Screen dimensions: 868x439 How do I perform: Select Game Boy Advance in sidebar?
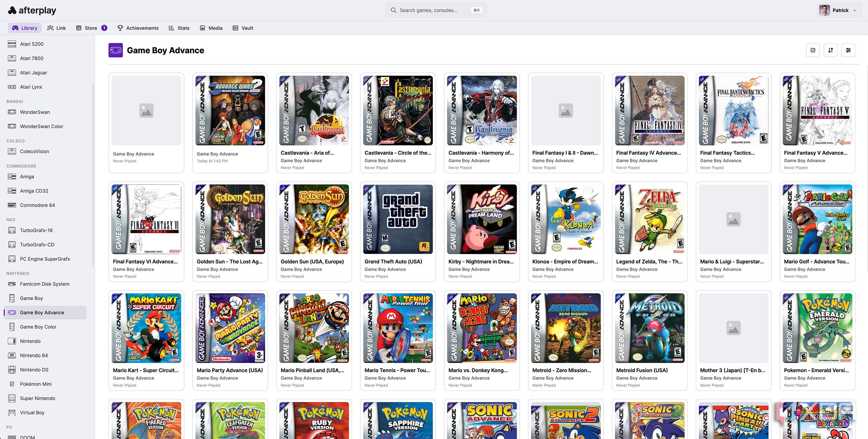pyautogui.click(x=45, y=313)
